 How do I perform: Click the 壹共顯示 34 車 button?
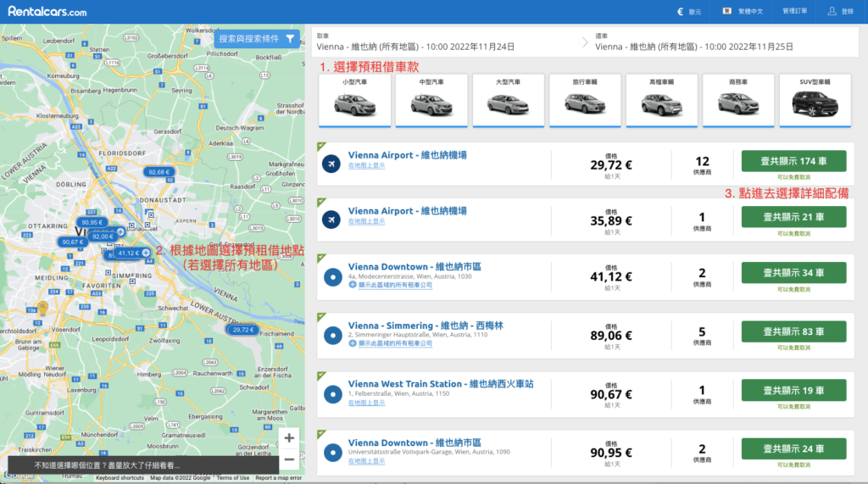(x=793, y=273)
